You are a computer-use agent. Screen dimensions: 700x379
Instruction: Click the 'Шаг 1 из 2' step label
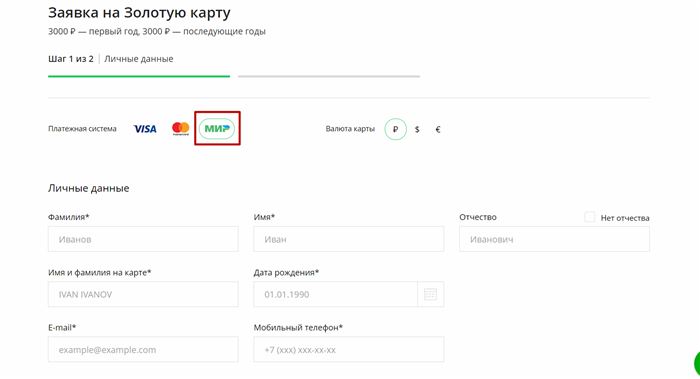click(x=71, y=59)
